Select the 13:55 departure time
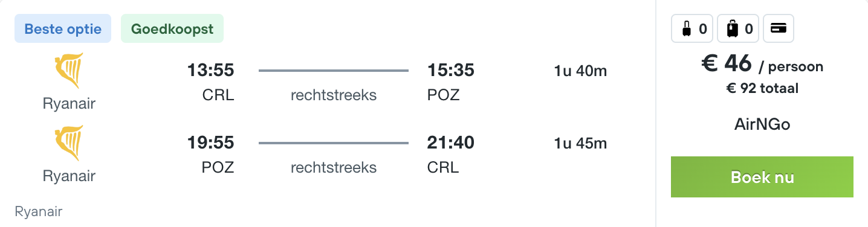 210,71
